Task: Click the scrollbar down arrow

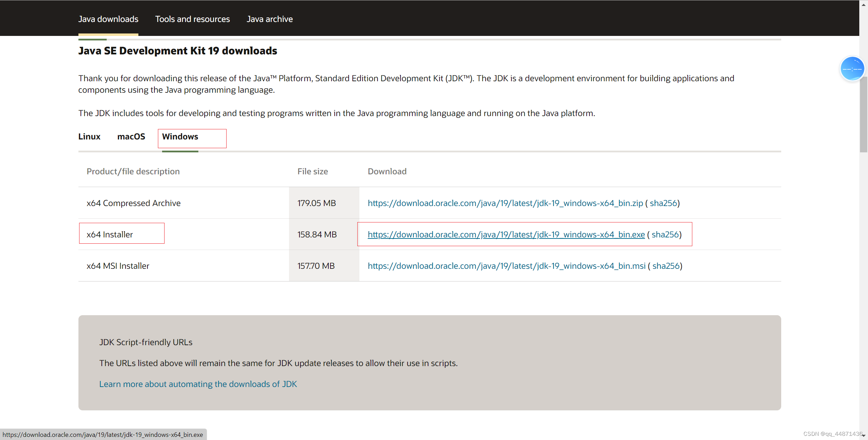Action: point(863,435)
